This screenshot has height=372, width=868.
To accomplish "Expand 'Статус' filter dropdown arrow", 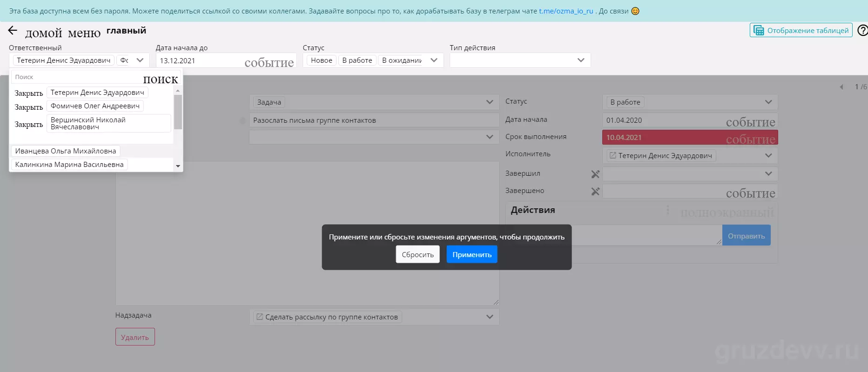I will [434, 60].
